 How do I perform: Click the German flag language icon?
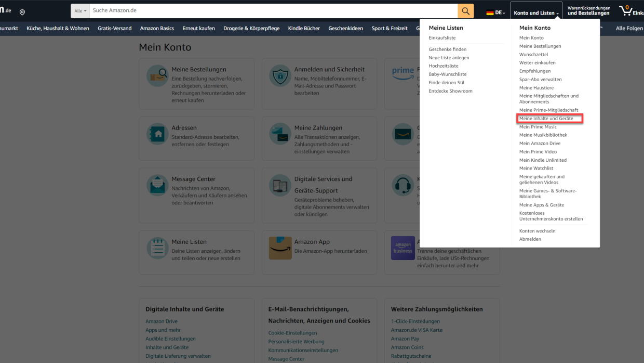pyautogui.click(x=490, y=12)
